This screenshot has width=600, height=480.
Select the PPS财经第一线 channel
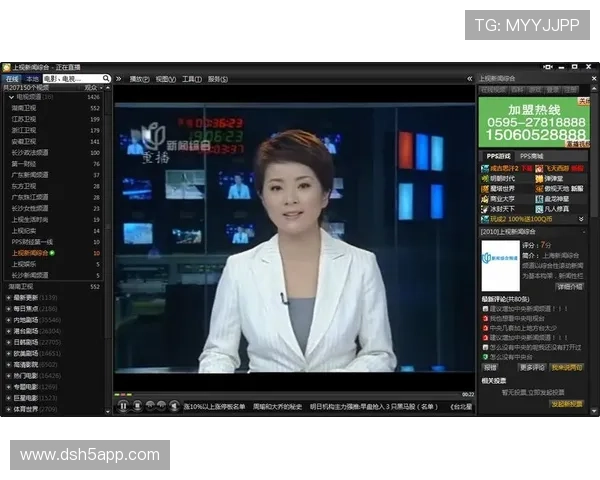pos(54,242)
